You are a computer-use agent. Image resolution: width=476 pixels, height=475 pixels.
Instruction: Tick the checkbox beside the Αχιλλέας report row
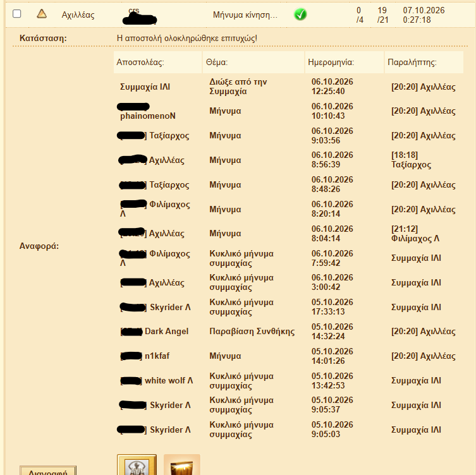[x=16, y=14]
